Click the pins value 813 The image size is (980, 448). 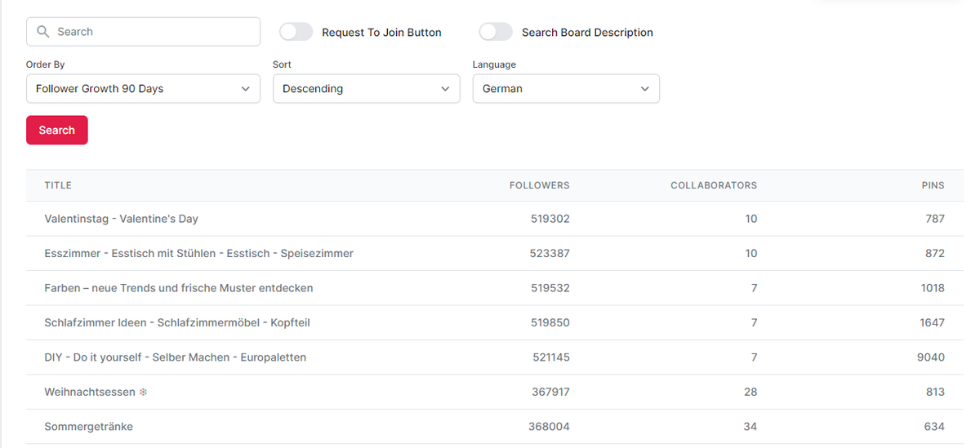click(935, 392)
